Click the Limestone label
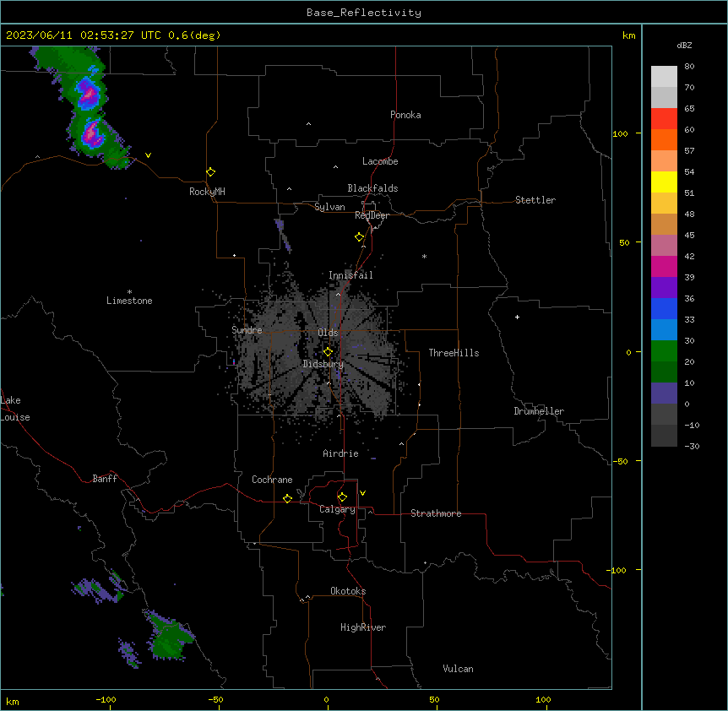The height and width of the screenshot is (711, 728). tap(129, 301)
